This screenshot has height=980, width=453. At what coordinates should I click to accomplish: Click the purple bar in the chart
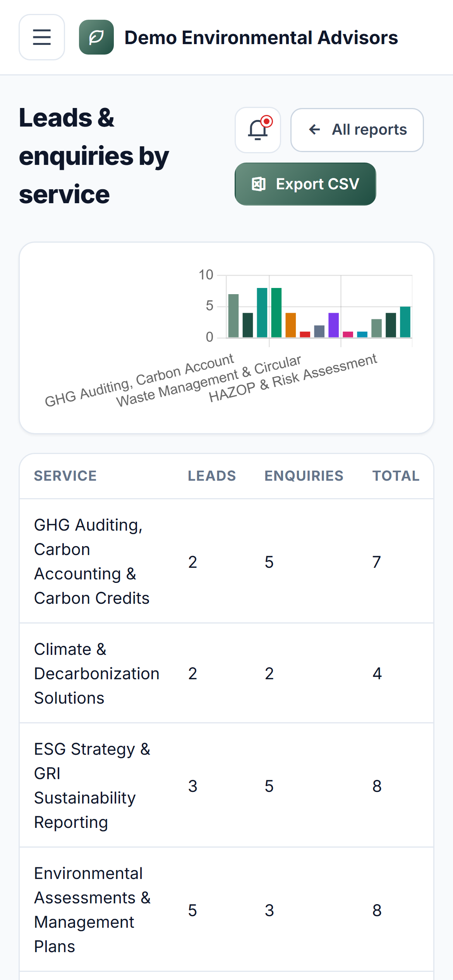(x=334, y=325)
